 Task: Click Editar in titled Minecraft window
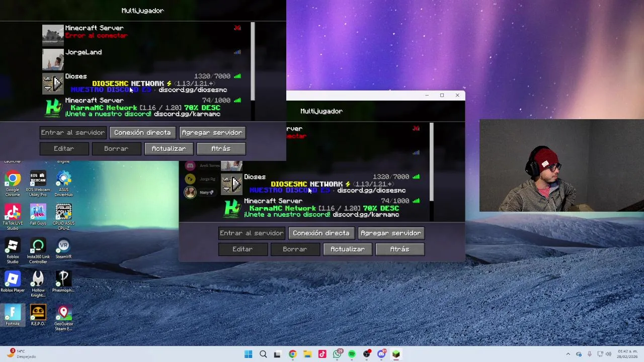243,249
